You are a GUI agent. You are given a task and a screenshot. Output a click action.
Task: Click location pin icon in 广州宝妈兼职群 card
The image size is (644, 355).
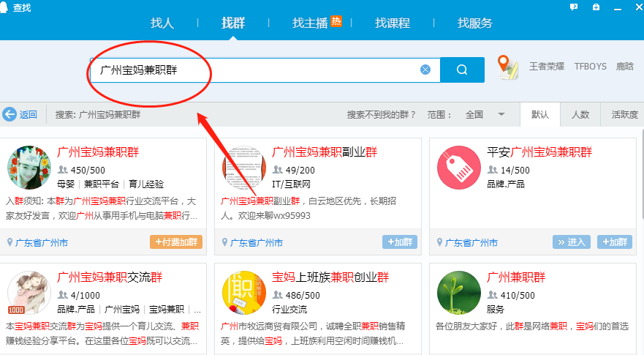pyautogui.click(x=10, y=242)
